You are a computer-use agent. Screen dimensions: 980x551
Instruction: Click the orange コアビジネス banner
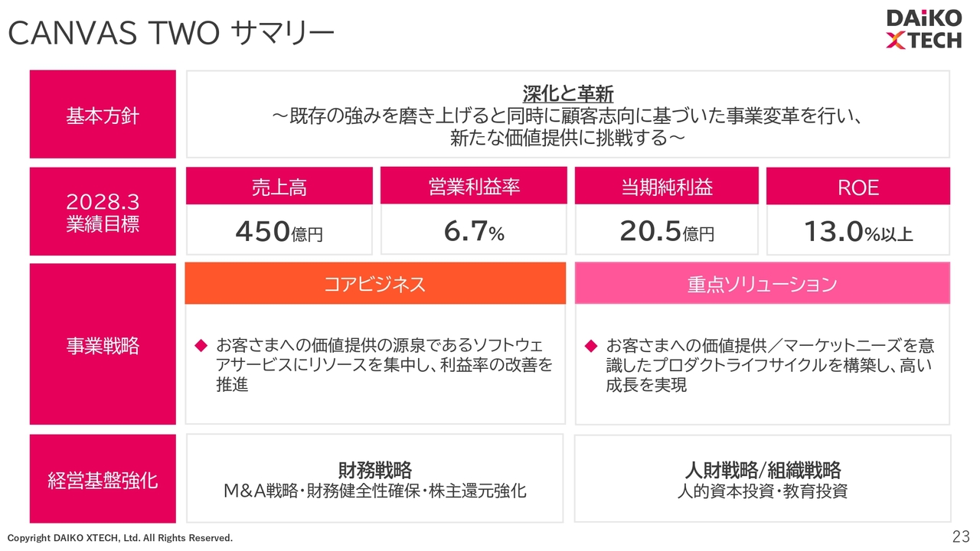[375, 283]
